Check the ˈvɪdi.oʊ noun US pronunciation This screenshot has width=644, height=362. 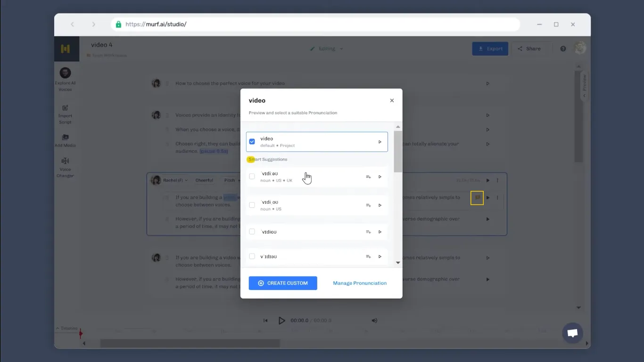[252, 205]
